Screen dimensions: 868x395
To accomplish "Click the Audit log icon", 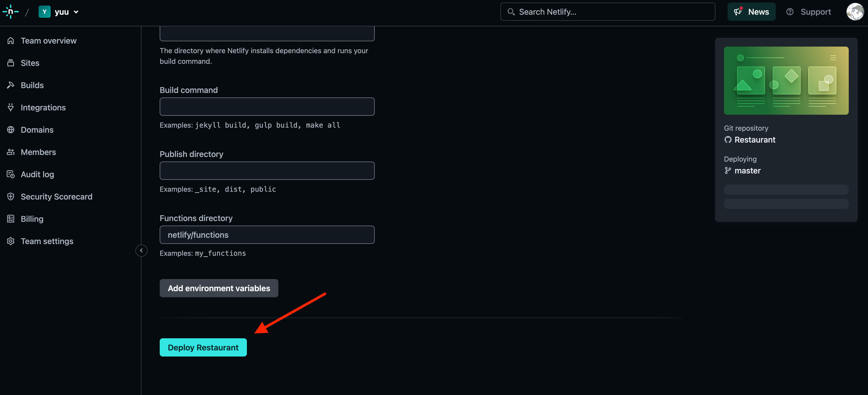I will [11, 174].
